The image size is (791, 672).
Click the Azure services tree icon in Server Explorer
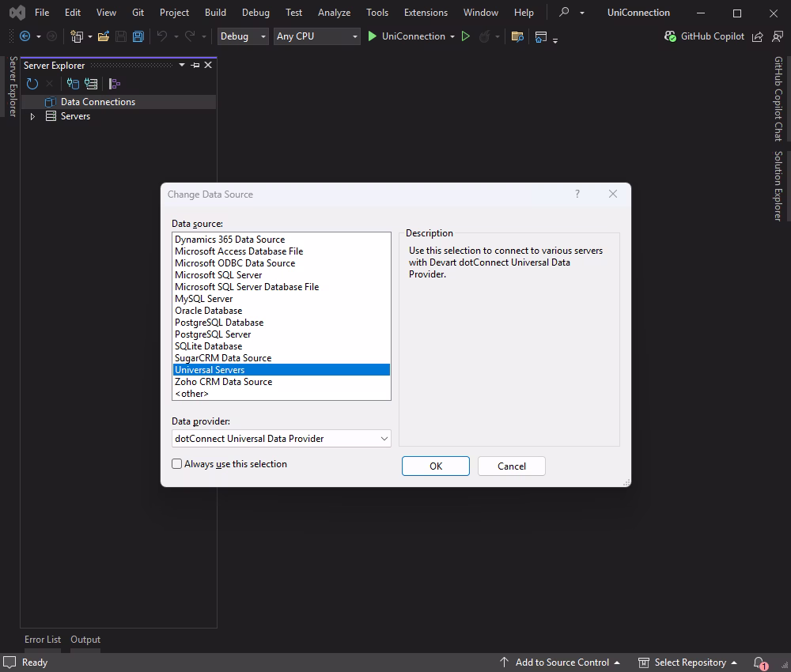(115, 84)
